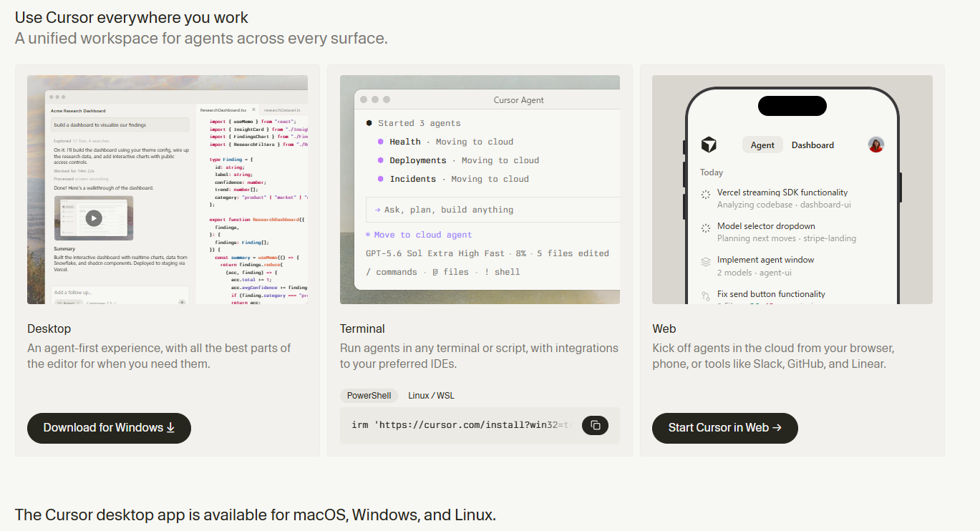The height and width of the screenshot is (531, 980).
Task: Copy the install command with the copy icon
Action: point(595,425)
